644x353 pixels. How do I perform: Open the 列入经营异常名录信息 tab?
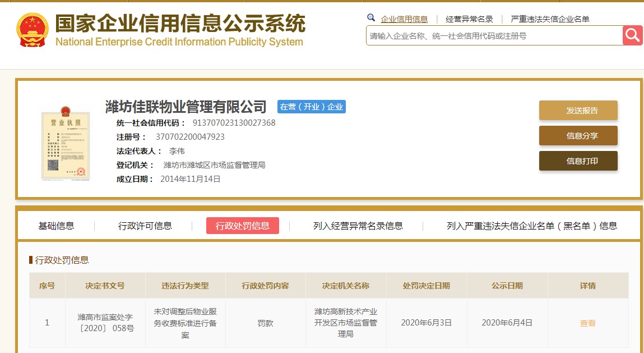point(358,226)
